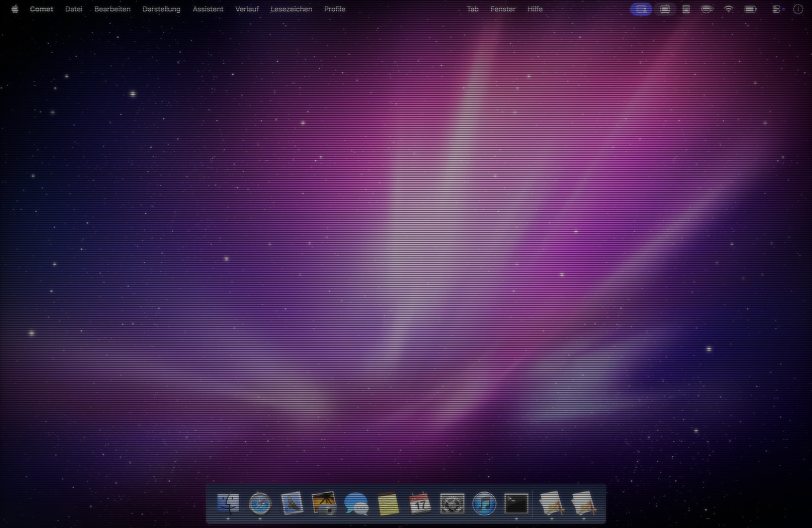Open the Tab menu

[473, 9]
